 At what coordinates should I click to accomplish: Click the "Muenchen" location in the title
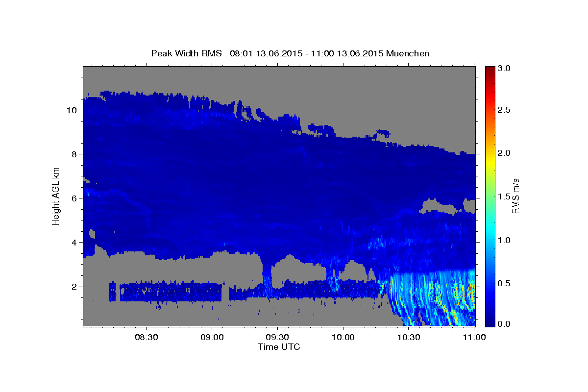pos(408,53)
